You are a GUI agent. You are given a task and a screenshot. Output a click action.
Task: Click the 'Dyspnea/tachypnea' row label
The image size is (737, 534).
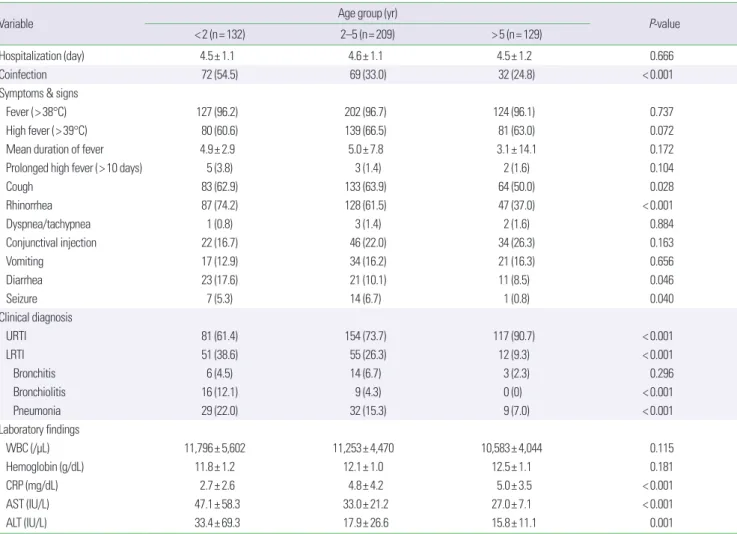[48, 224]
